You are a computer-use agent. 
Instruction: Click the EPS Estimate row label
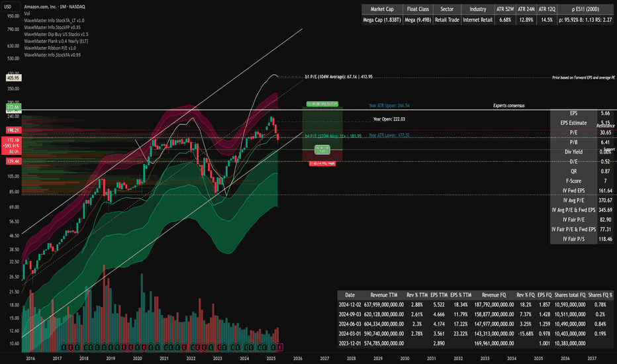[x=573, y=123]
